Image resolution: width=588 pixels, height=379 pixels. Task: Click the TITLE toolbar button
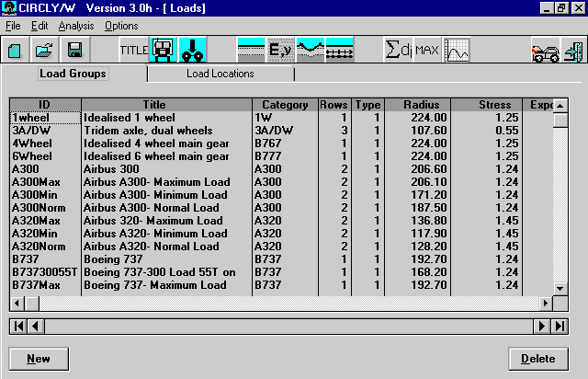(134, 50)
